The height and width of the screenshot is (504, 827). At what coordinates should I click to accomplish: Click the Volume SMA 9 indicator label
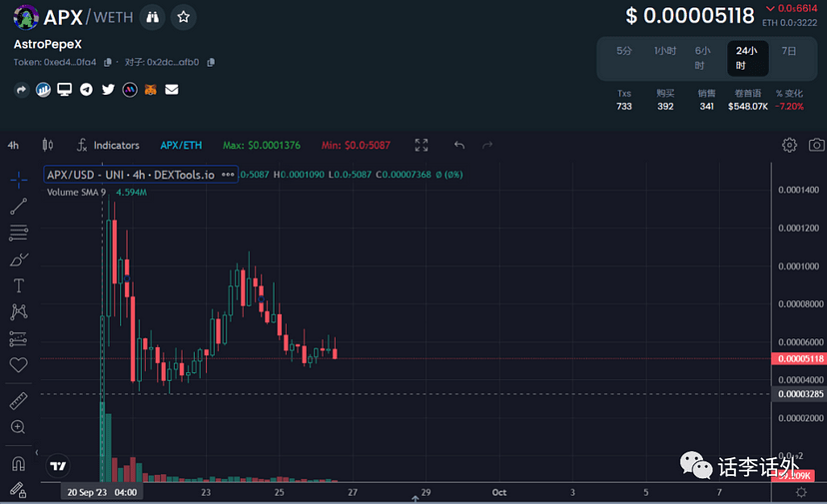point(77,193)
